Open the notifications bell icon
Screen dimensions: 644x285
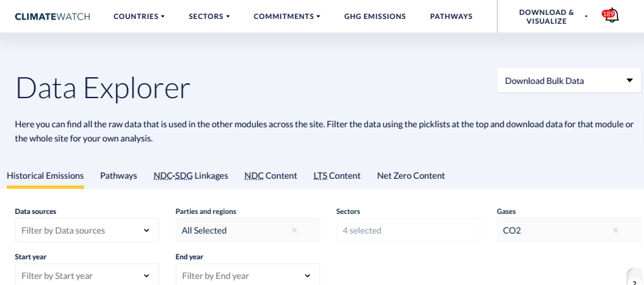point(611,16)
